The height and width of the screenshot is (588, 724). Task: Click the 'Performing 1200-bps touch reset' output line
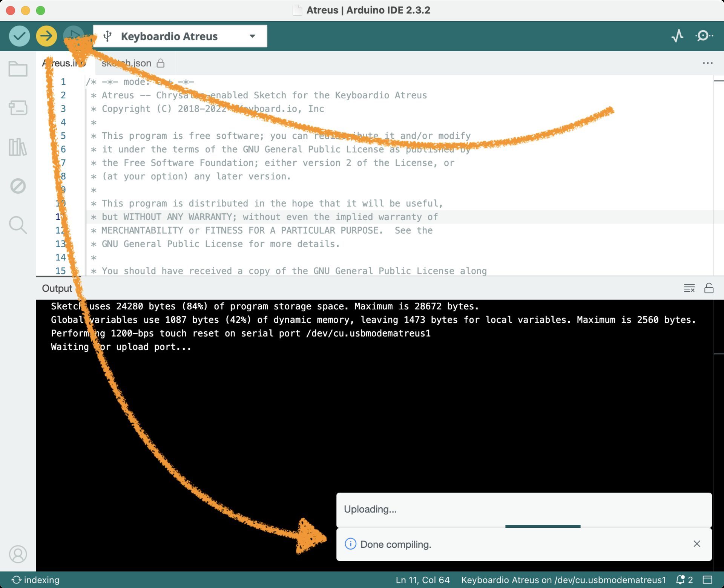pyautogui.click(x=241, y=333)
